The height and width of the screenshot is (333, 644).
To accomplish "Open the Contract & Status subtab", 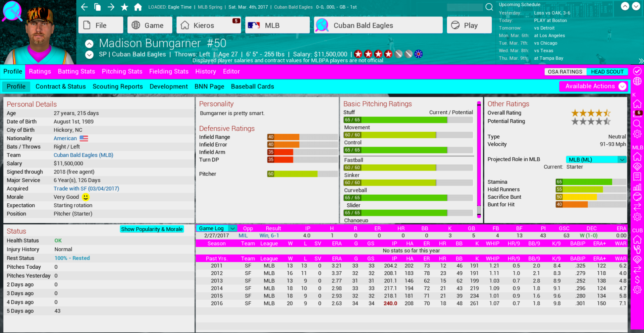I will click(x=61, y=86).
